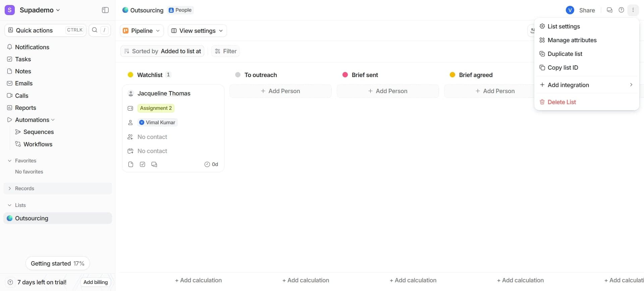The width and height of the screenshot is (644, 291).
Task: Open the View settings dropdown
Action: (197, 31)
